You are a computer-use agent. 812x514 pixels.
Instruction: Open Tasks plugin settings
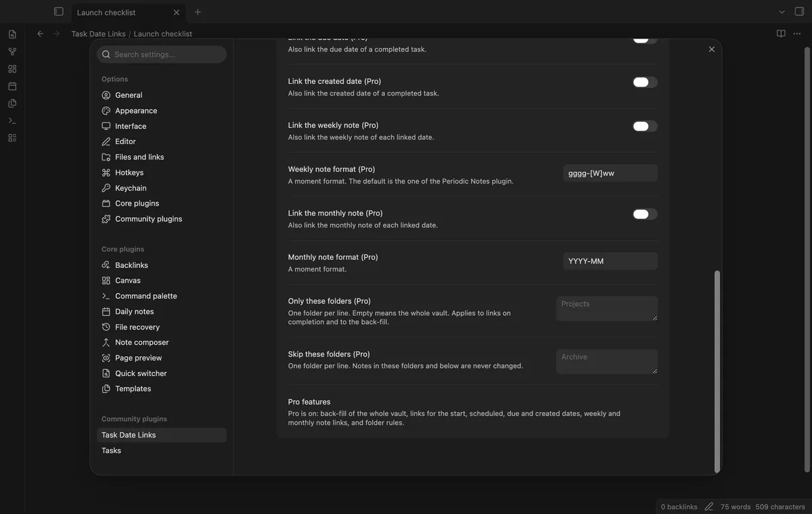(x=162, y=450)
